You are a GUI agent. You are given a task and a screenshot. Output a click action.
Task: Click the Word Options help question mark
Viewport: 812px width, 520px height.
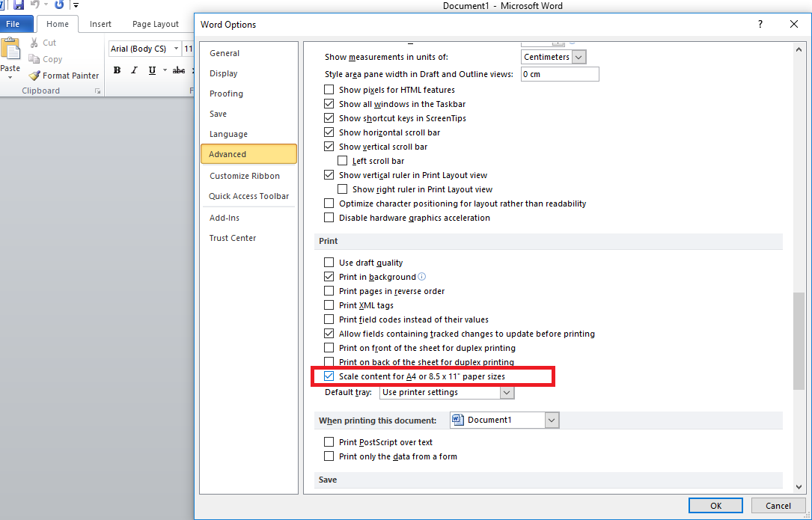(760, 24)
